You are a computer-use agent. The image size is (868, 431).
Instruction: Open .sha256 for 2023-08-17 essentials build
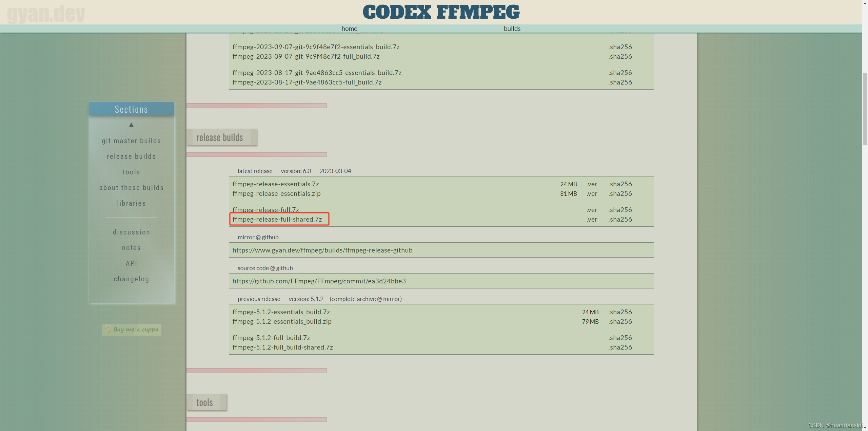620,73
